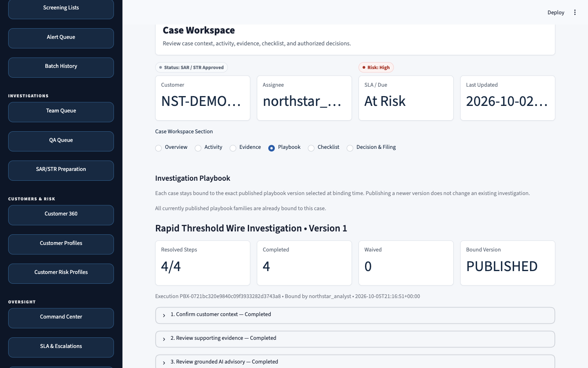Click the Resolved Steps value 4/4
The image size is (588, 368).
[171, 266]
